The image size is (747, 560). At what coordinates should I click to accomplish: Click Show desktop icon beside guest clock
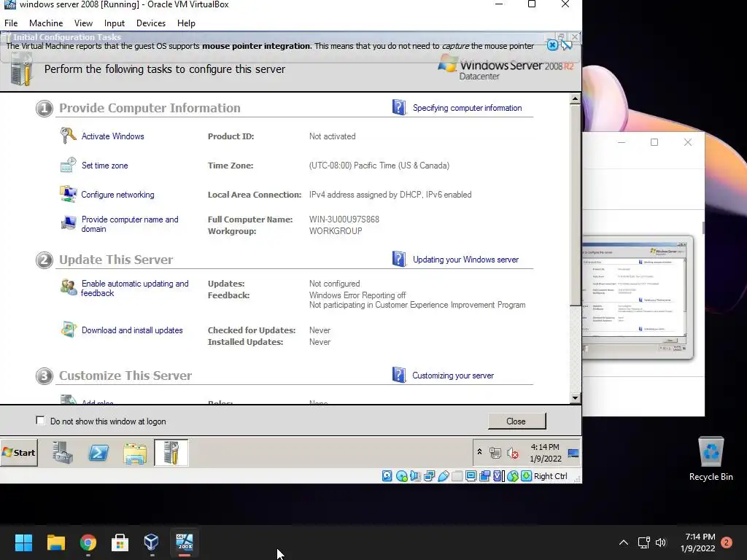point(573,453)
